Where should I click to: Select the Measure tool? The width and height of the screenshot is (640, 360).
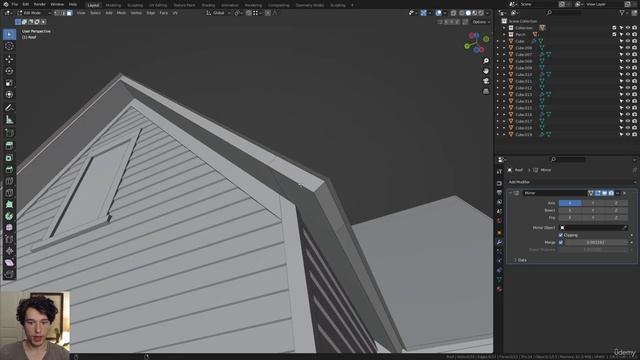[9, 120]
